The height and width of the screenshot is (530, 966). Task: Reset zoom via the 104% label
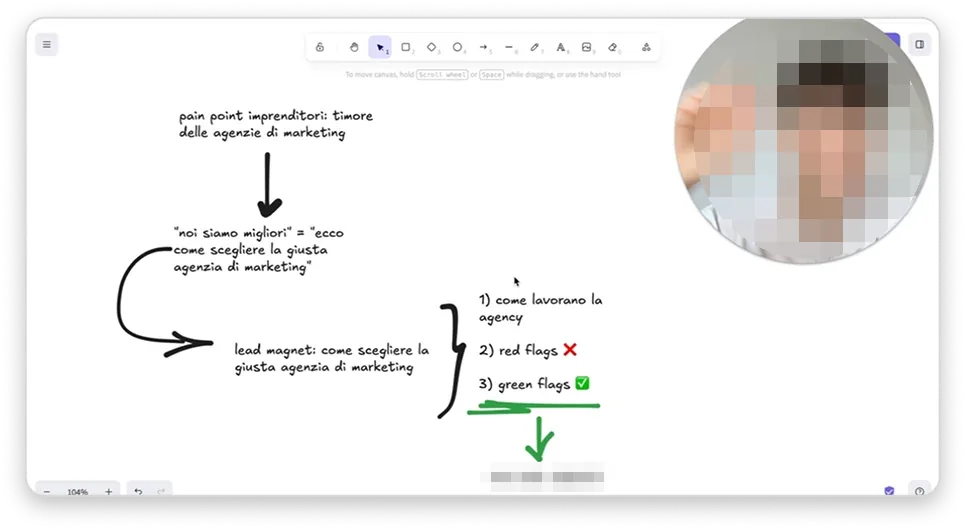[78, 492]
